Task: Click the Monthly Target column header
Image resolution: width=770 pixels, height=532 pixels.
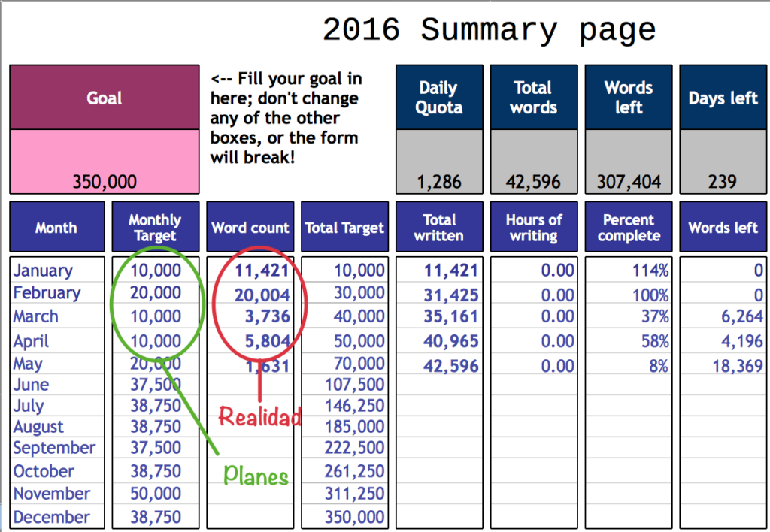Action: (x=155, y=228)
